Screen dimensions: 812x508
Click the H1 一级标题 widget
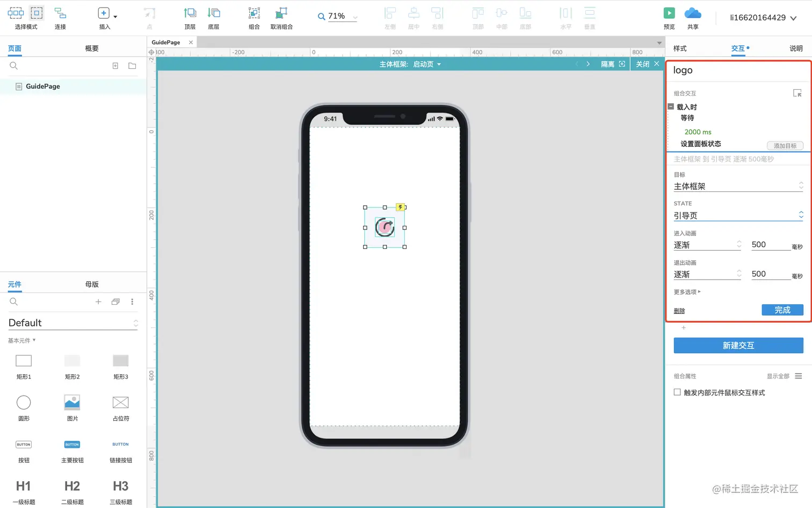pyautogui.click(x=24, y=492)
